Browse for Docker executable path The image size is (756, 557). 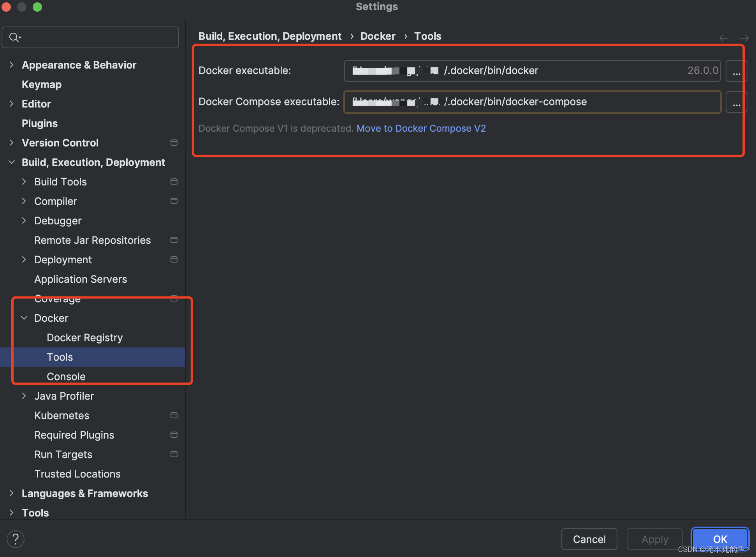[x=736, y=71]
